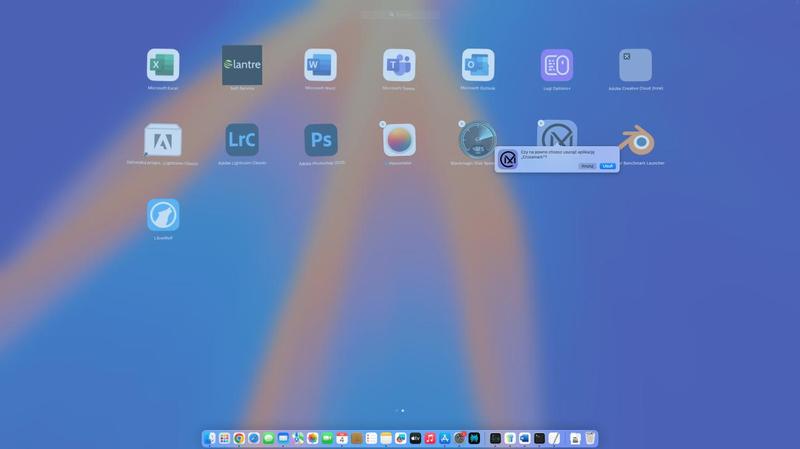Confirm deletion with the Usuń button

pos(607,166)
